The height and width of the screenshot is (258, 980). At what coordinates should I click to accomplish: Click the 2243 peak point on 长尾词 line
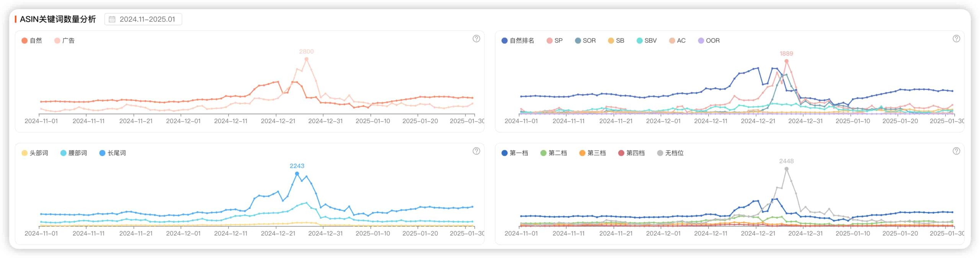click(297, 174)
